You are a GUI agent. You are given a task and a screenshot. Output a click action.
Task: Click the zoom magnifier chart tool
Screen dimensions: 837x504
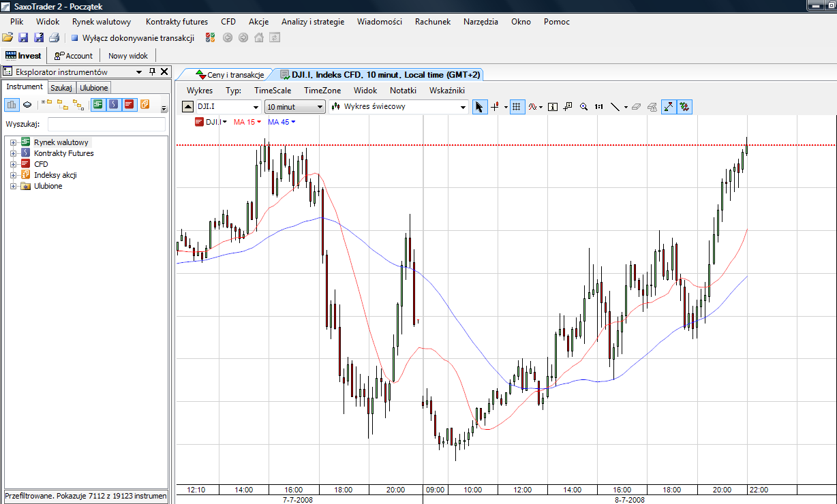[583, 107]
